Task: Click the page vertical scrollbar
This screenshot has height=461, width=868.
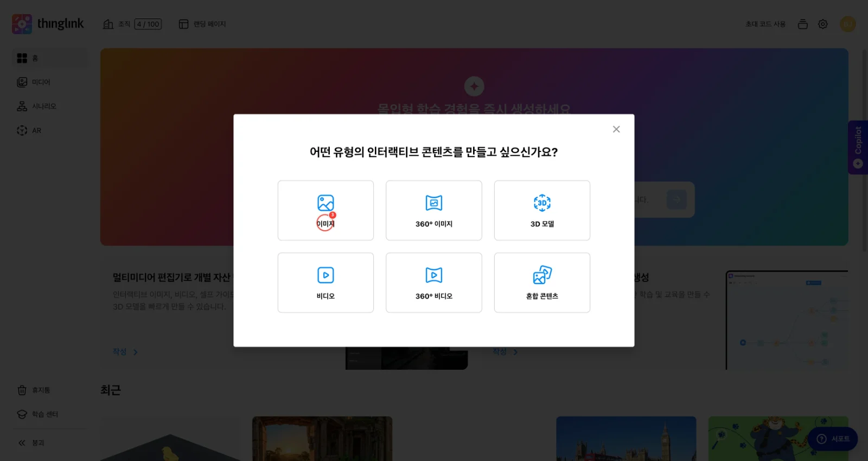Action: click(865, 151)
